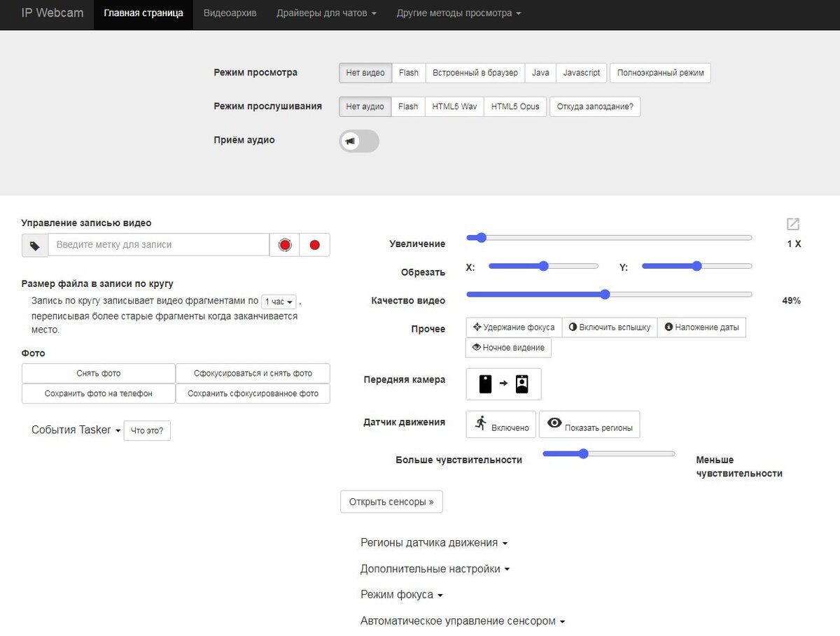Click the motion sensitivity slider
This screenshot has height=636, width=840.
point(609,453)
